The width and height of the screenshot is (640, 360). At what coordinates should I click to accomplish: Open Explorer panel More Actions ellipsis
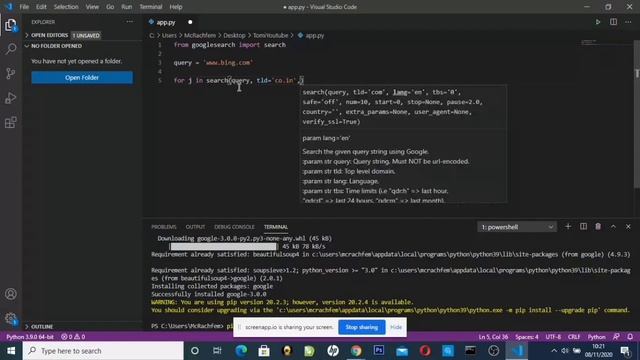click(x=129, y=22)
